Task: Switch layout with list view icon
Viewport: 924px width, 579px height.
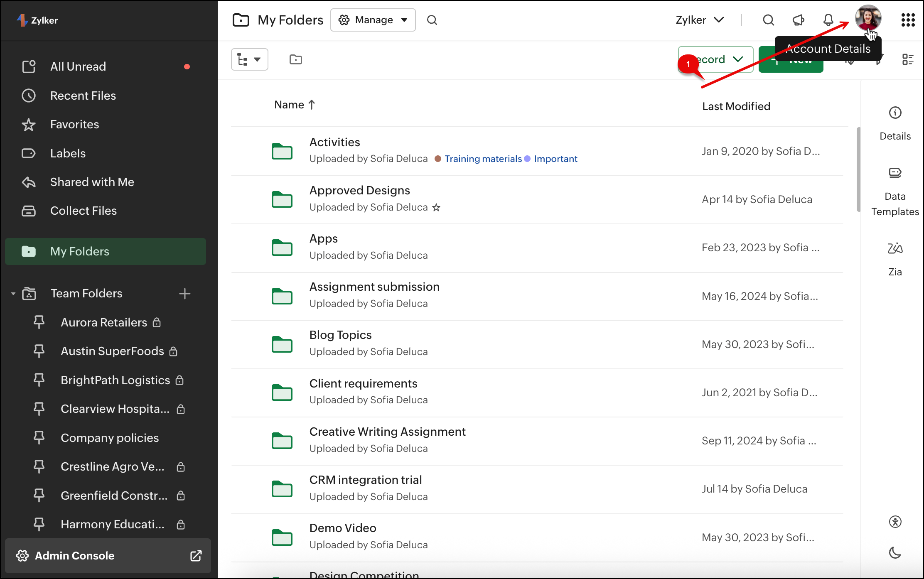Action: 908,60
